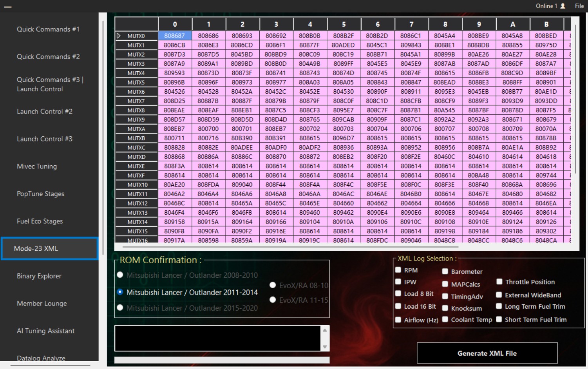This screenshot has height=369, width=588.
Task: Open the Mivec Tuning section
Action: pos(37,166)
